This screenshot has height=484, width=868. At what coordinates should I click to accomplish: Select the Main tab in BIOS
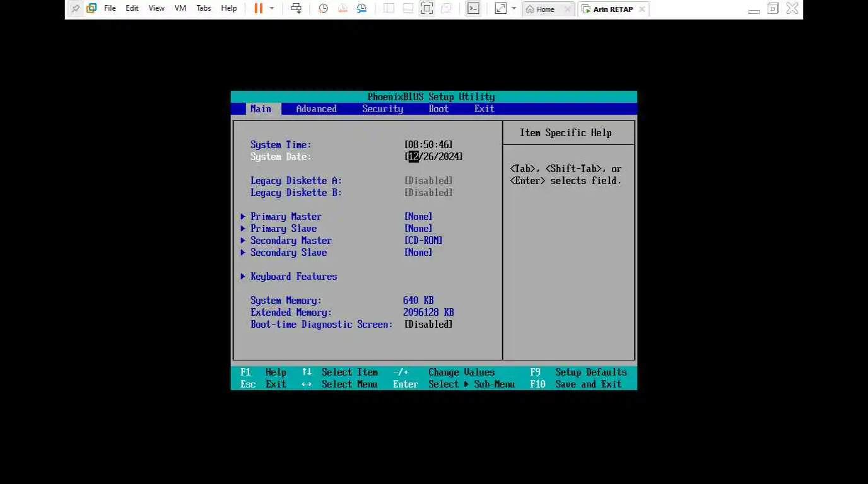261,109
